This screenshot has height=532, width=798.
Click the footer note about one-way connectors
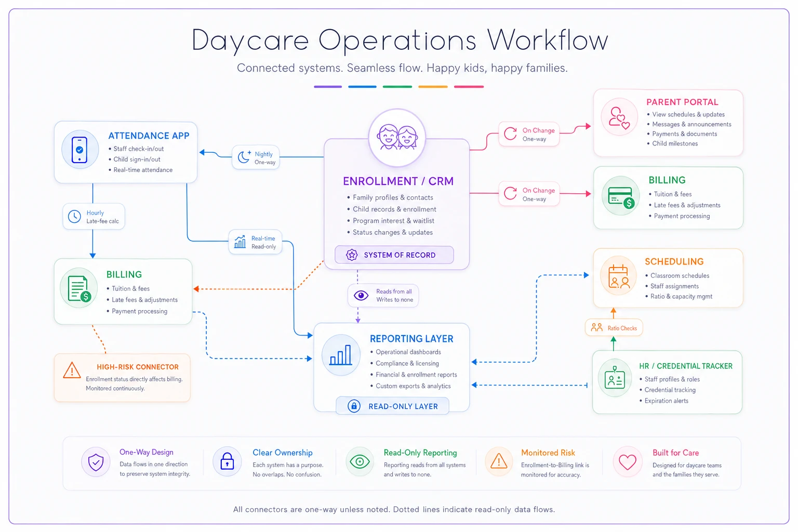(x=394, y=509)
